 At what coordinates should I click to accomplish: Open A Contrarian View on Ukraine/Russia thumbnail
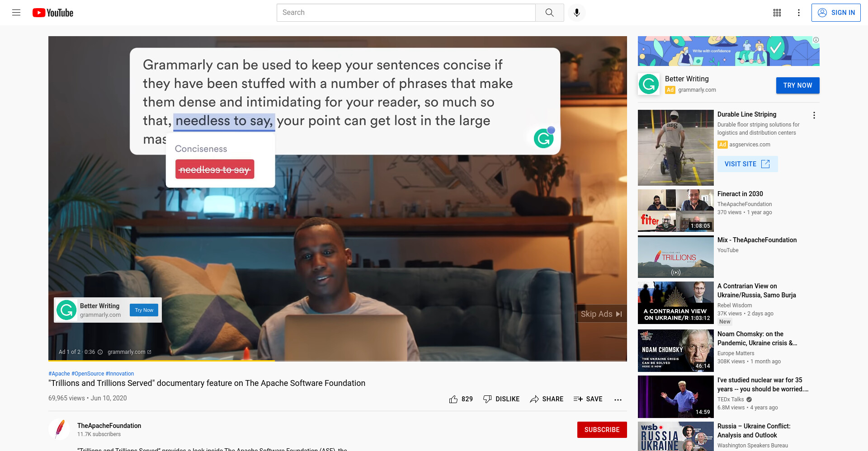coord(676,303)
